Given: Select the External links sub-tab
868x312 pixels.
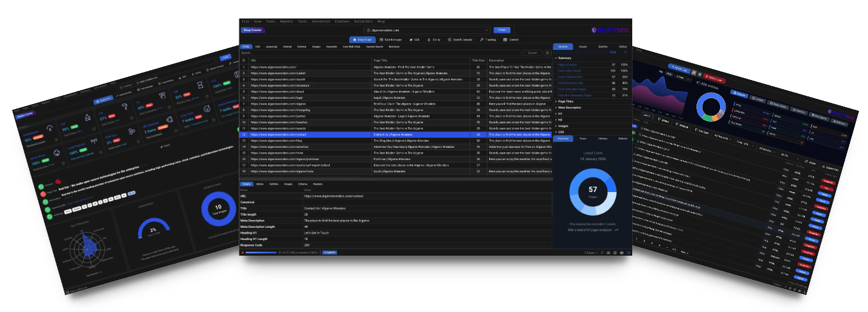Looking at the screenshot, I should pos(302,46).
